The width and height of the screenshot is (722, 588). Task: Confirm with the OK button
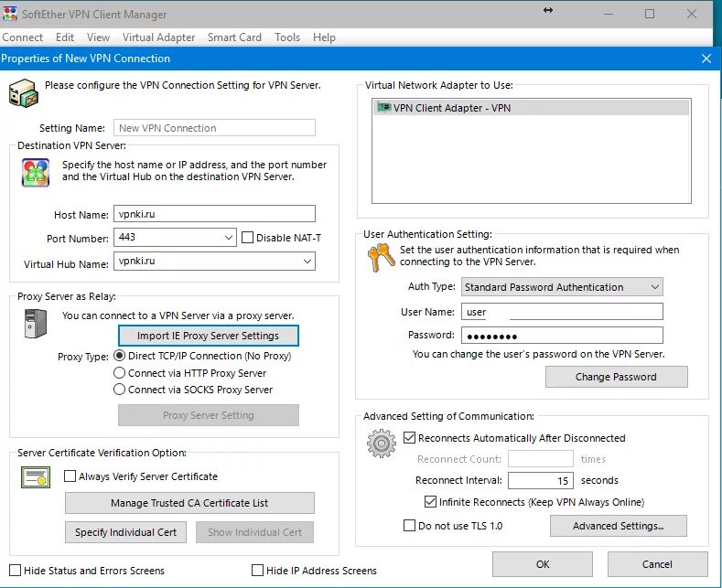click(543, 564)
